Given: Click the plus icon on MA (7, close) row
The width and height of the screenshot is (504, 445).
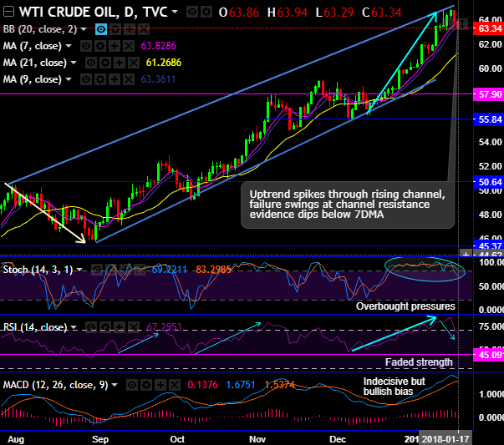Looking at the screenshot, I should 115,46.
